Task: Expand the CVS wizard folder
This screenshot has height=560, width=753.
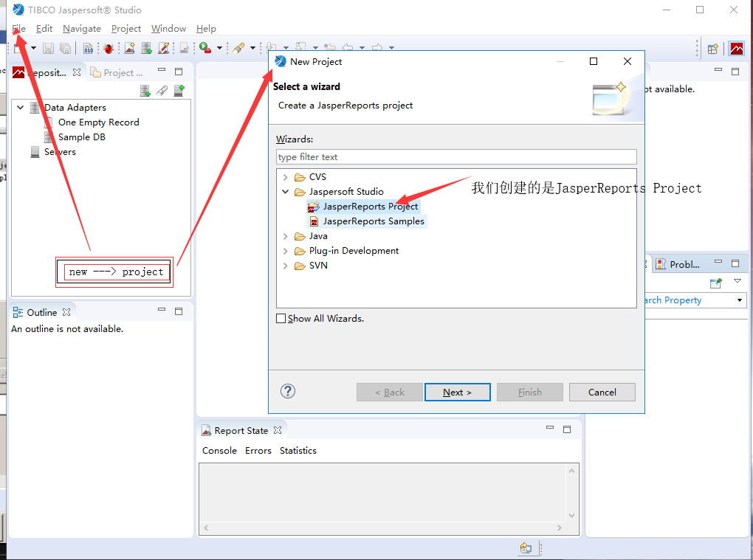Action: click(x=285, y=177)
